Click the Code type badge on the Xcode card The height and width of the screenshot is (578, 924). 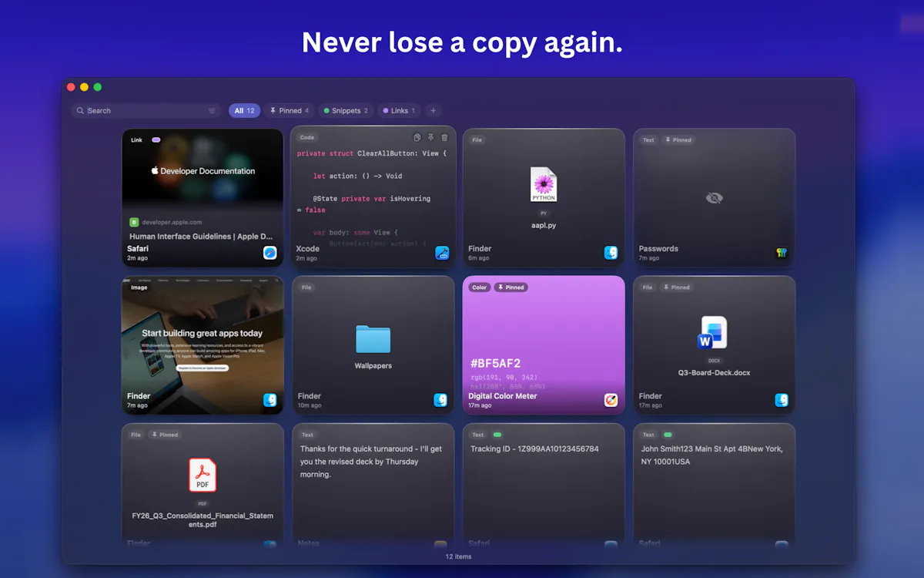click(307, 137)
